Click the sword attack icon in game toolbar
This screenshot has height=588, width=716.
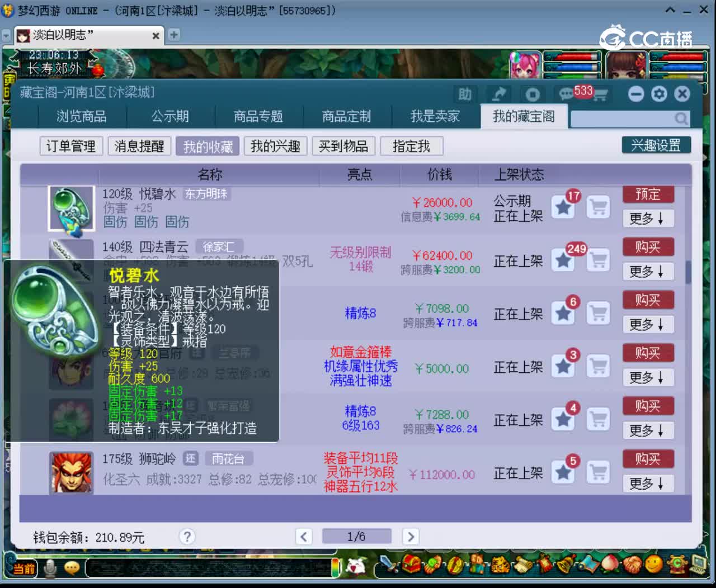[x=389, y=564]
